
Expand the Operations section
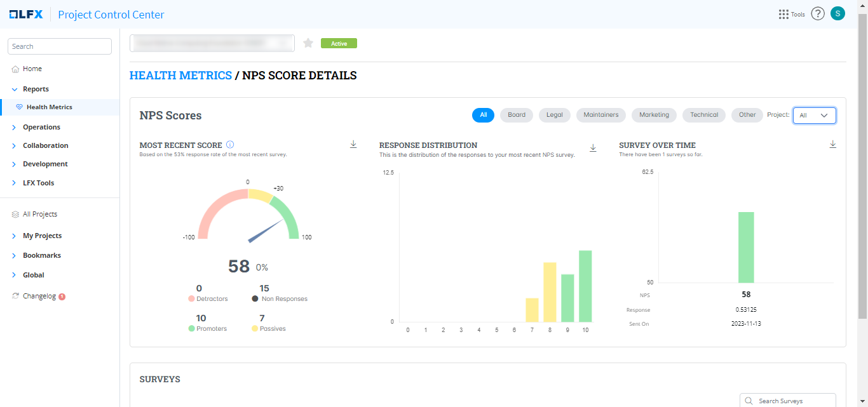pos(41,127)
